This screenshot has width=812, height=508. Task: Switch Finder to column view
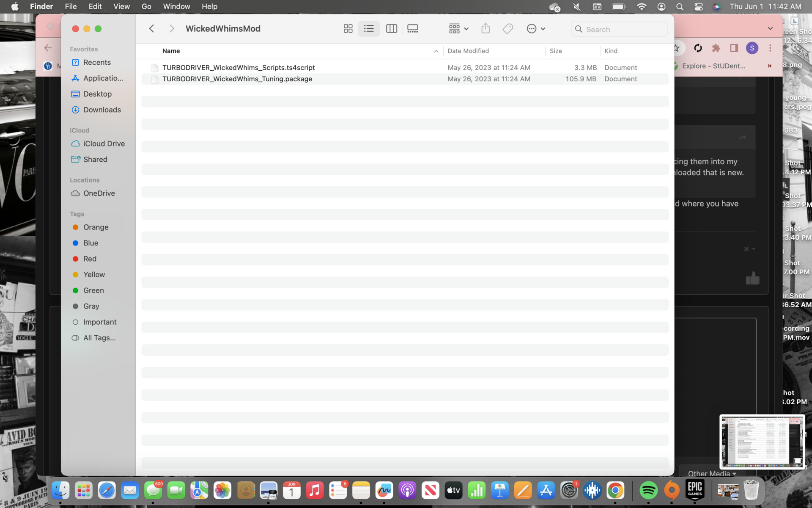[x=392, y=29]
